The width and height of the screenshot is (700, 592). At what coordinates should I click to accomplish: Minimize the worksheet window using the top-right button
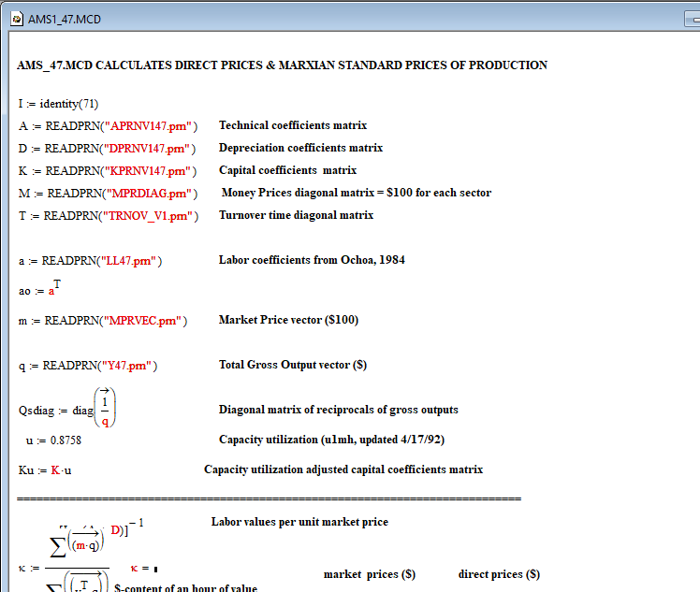(x=693, y=20)
